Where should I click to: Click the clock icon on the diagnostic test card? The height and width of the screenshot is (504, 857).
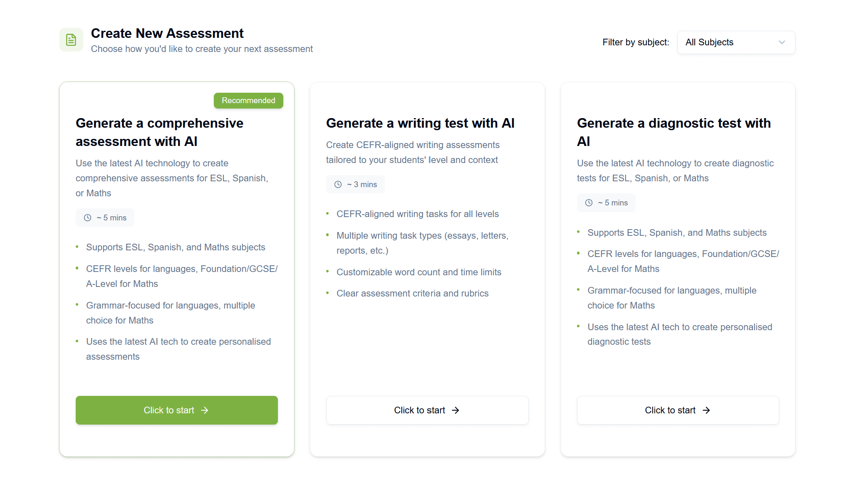(589, 203)
